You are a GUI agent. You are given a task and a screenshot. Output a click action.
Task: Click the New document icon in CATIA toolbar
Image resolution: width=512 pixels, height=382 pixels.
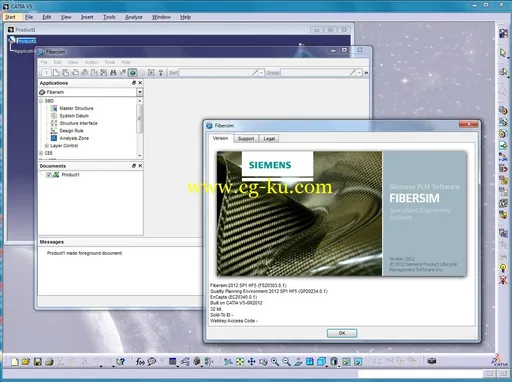coord(14,361)
